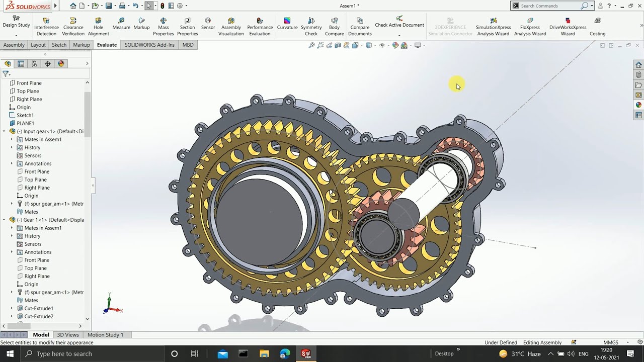The height and width of the screenshot is (362, 644).
Task: Click the Rebuild traffic light icon
Action: 162,6
